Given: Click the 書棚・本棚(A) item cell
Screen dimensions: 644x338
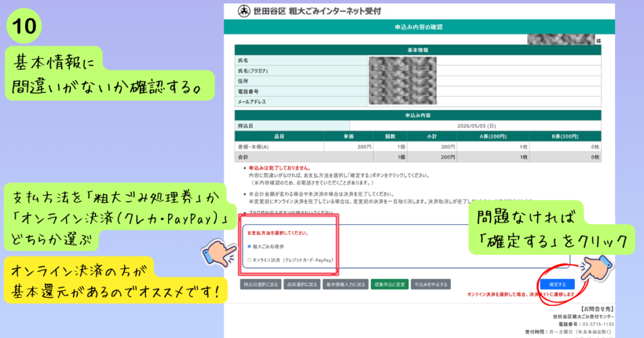Looking at the screenshot, I should tap(279, 147).
